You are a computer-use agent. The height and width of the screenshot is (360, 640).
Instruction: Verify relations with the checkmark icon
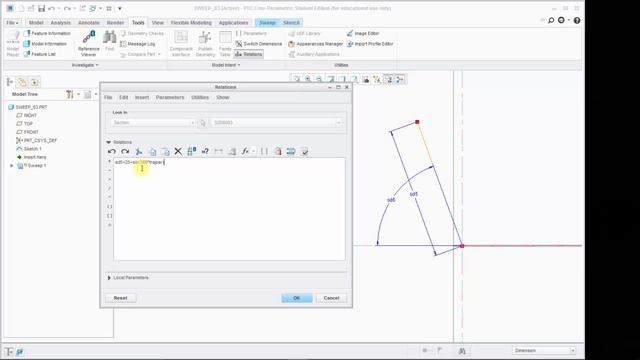point(304,151)
